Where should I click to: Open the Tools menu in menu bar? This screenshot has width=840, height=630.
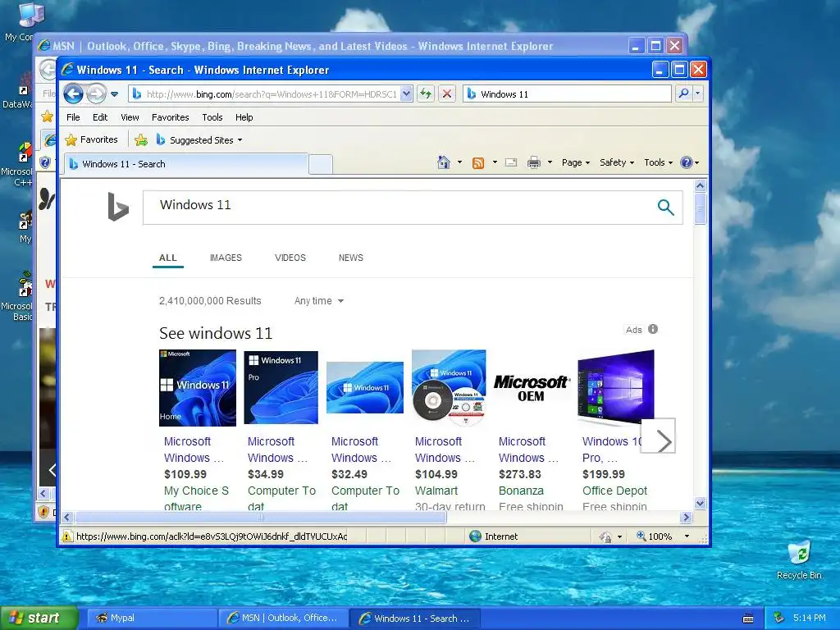212,117
